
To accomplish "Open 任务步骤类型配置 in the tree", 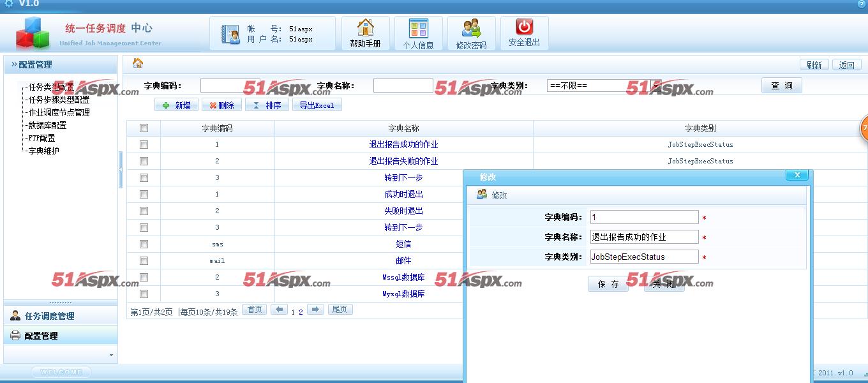I will (x=59, y=100).
